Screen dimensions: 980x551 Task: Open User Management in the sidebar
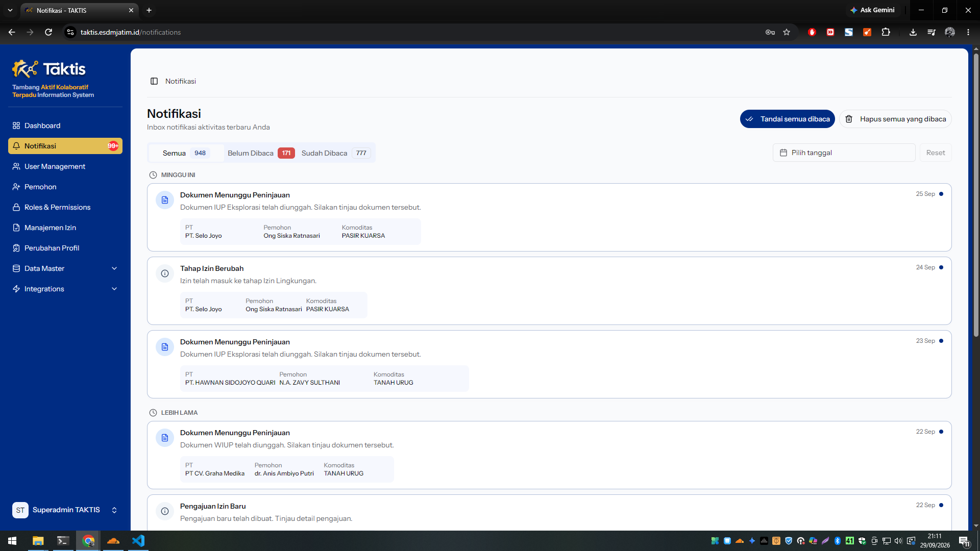(65, 166)
